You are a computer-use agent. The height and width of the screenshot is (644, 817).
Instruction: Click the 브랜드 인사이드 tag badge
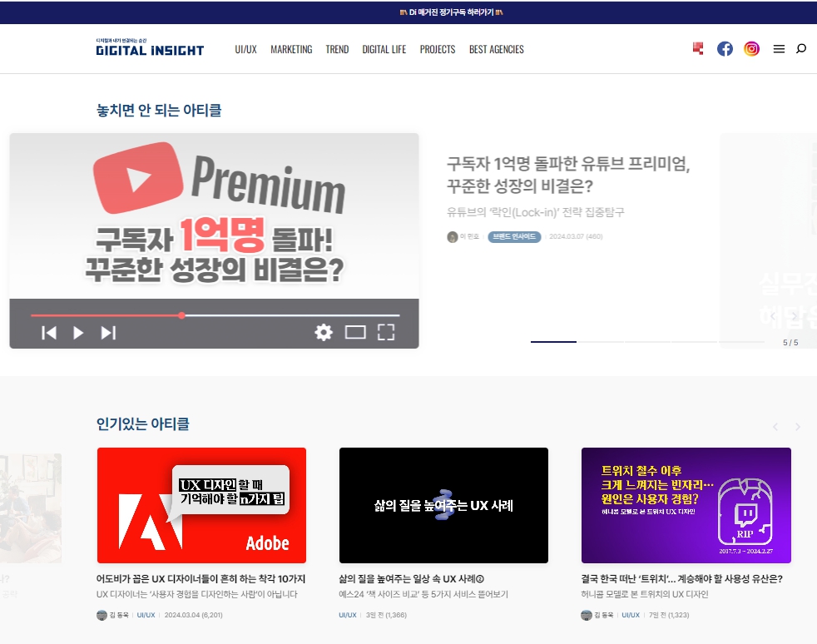pos(514,236)
